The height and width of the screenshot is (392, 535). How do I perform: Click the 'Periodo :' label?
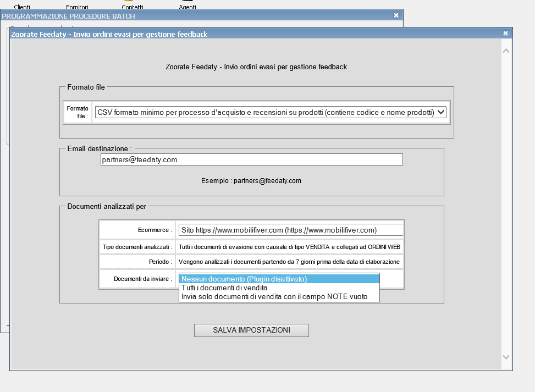(x=161, y=262)
